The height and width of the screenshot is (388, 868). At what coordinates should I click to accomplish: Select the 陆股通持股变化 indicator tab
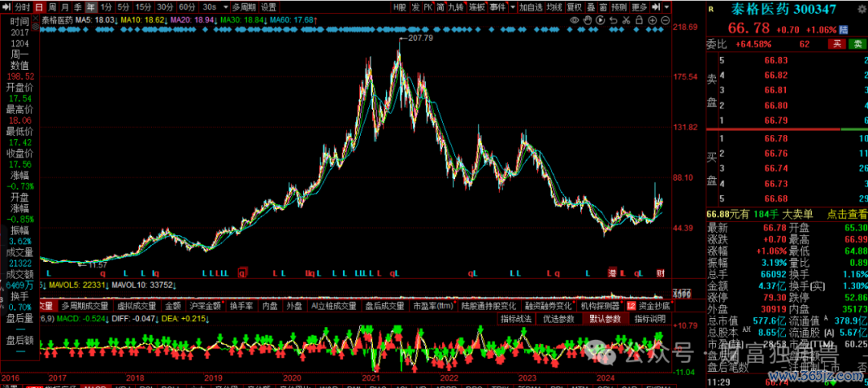click(489, 305)
